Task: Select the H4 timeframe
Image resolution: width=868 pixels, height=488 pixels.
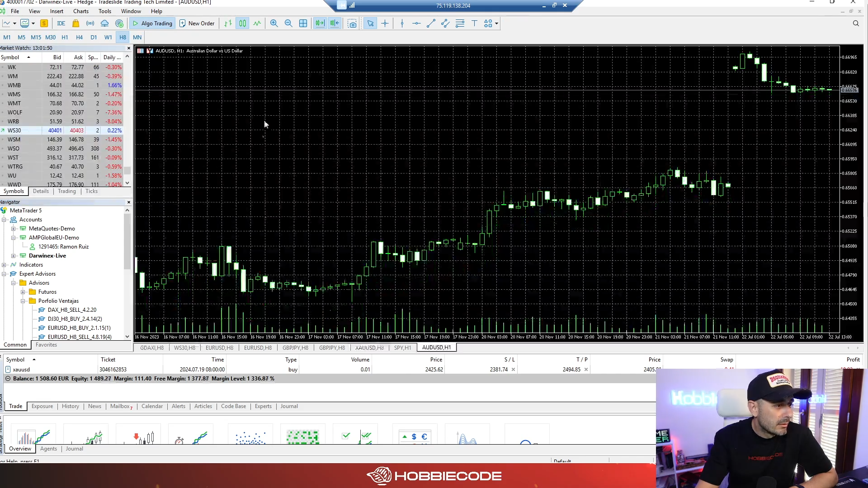Action: point(79,38)
